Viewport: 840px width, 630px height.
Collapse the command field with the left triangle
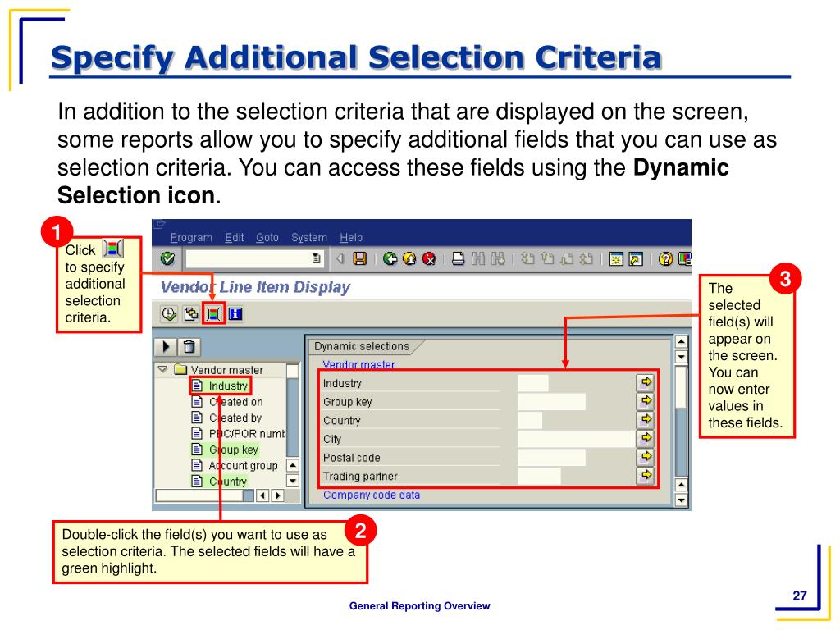(340, 258)
